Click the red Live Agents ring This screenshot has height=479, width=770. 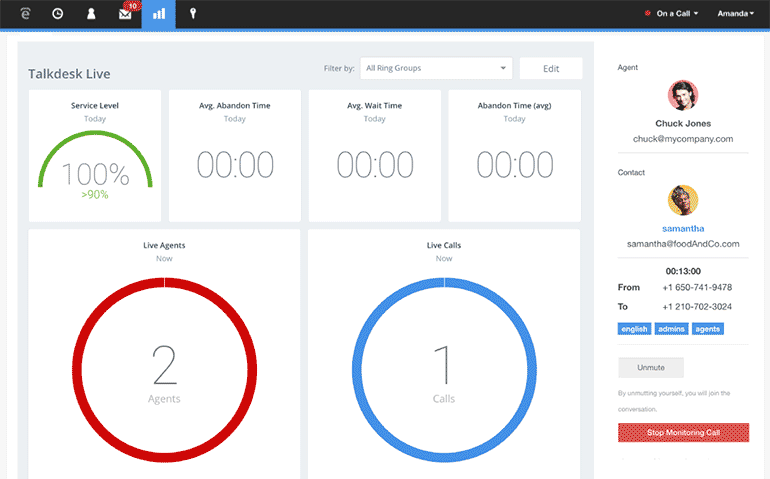click(x=164, y=369)
